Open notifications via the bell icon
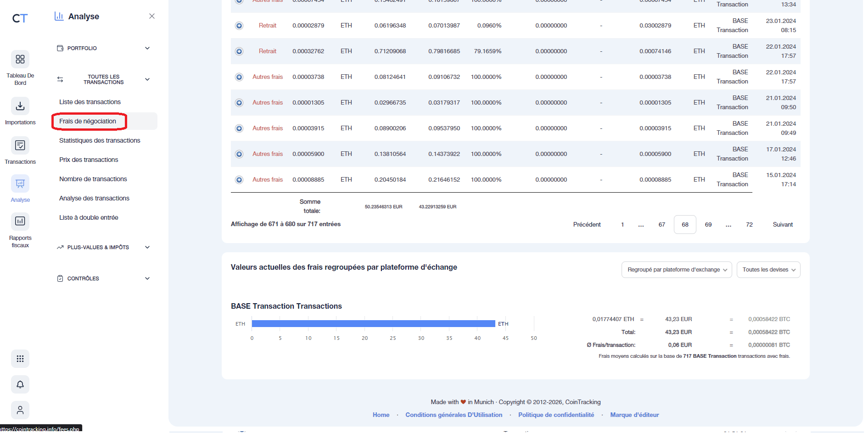The height and width of the screenshot is (433, 868). click(x=20, y=384)
